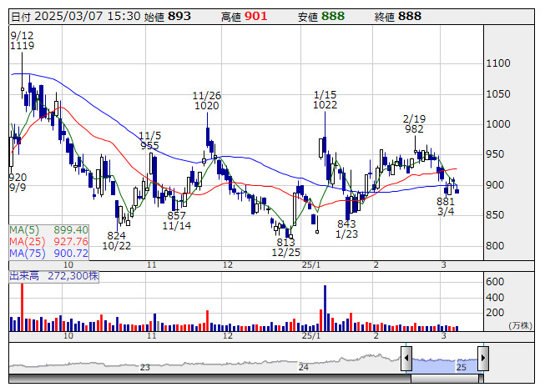Image resolution: width=545 pixels, height=392 pixels.
Task: Click the left range slider handle arrow
Action: tap(406, 358)
